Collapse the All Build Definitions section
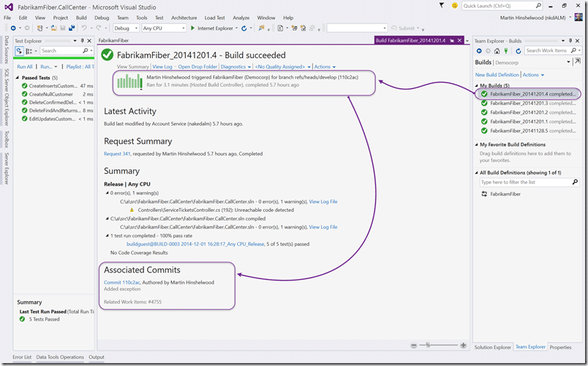 [476, 172]
